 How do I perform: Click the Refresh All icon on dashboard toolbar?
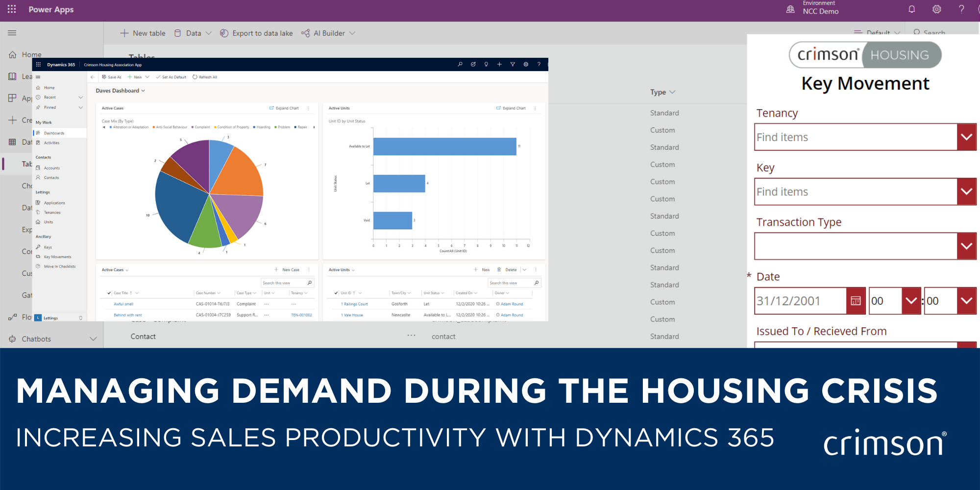pos(195,77)
